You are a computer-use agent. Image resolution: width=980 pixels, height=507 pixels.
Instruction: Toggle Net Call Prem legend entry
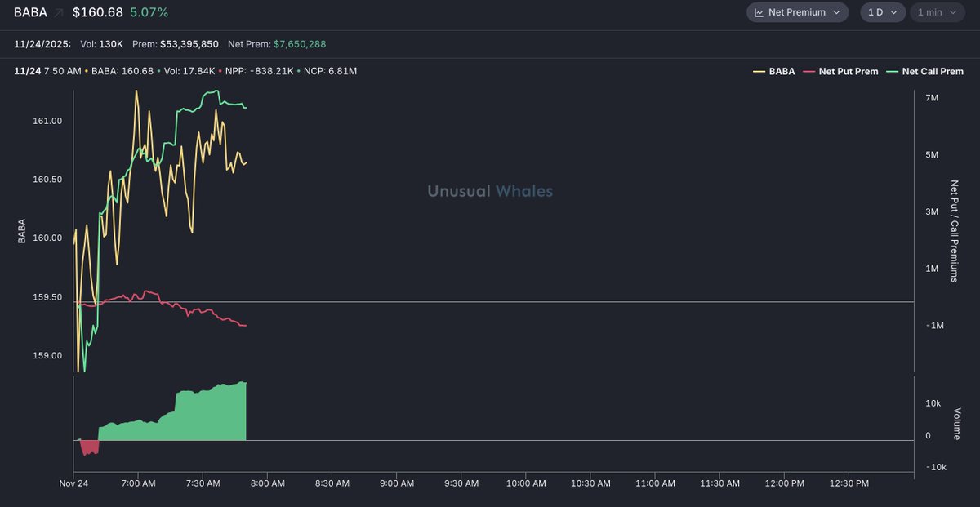click(933, 71)
